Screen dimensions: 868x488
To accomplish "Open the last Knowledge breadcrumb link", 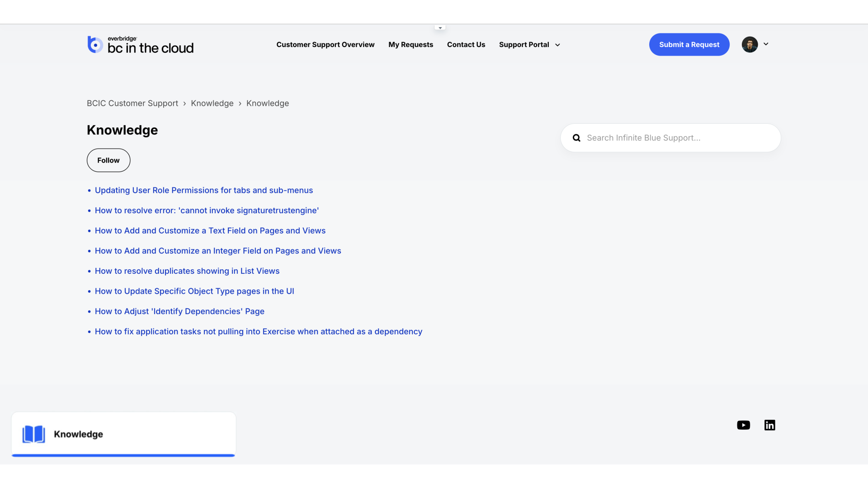I will point(268,103).
